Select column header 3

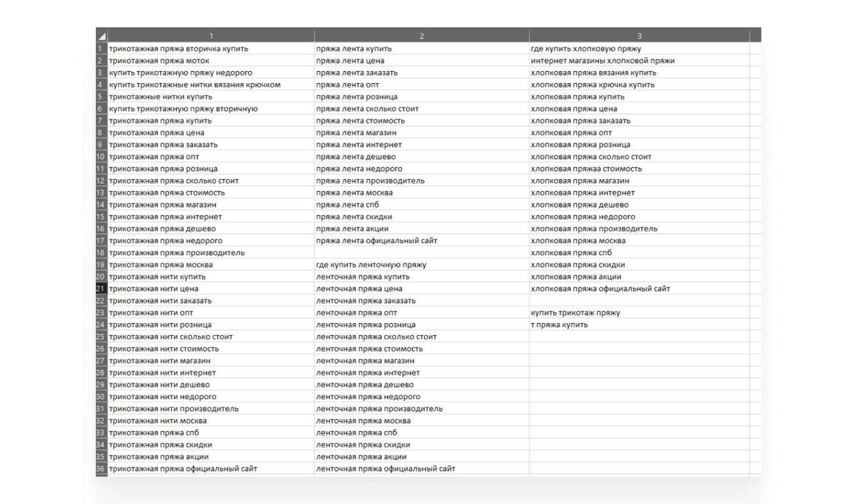coord(639,36)
